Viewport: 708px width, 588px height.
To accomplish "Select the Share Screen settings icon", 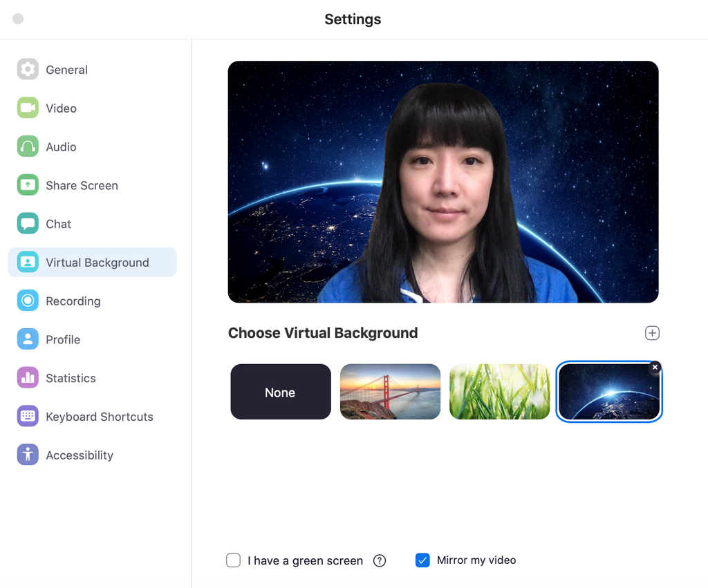I will pyautogui.click(x=27, y=185).
